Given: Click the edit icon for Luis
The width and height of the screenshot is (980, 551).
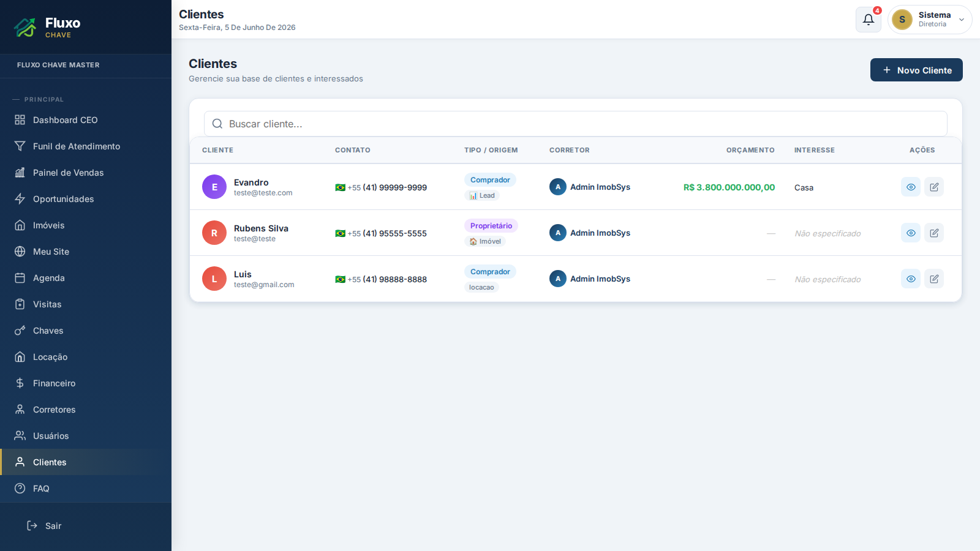Looking at the screenshot, I should click(x=934, y=279).
